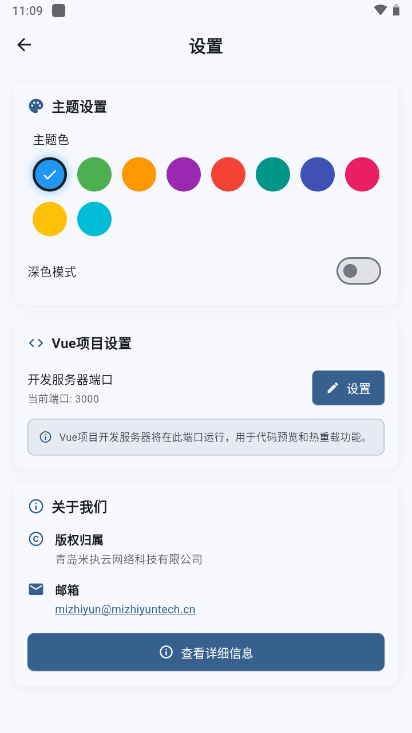The height and width of the screenshot is (733, 412).
Task: Select the blue checked theme color
Action: coord(50,174)
